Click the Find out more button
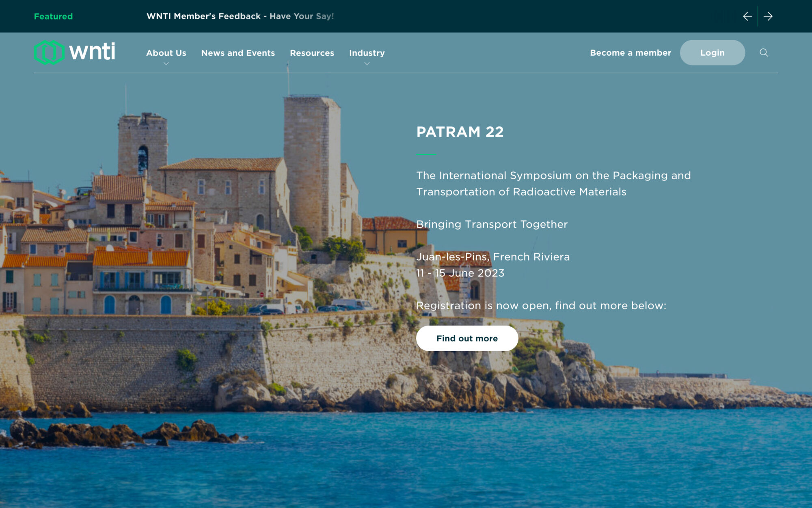Screen dimensions: 812x508 (x=467, y=338)
